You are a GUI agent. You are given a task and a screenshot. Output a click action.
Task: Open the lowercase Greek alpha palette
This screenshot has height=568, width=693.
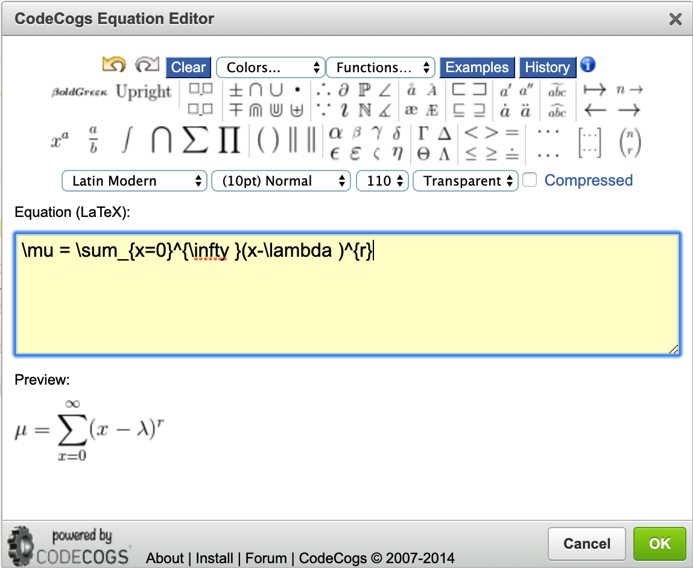(366, 142)
